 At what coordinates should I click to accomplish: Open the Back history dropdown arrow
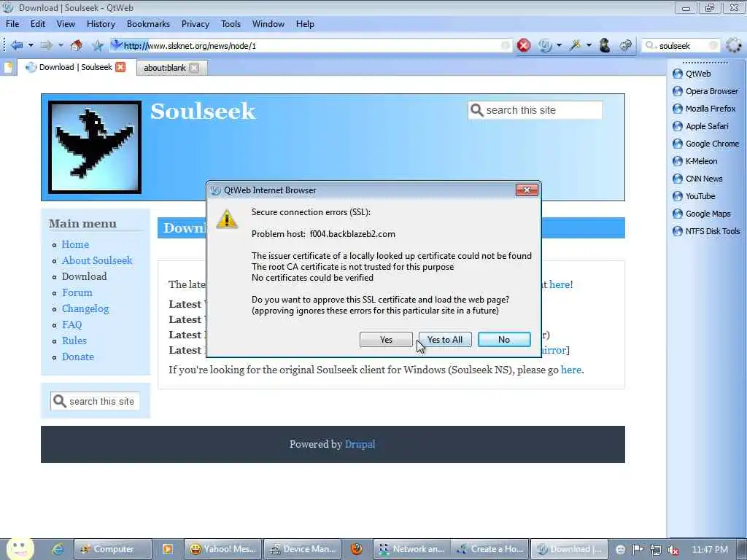pos(31,46)
